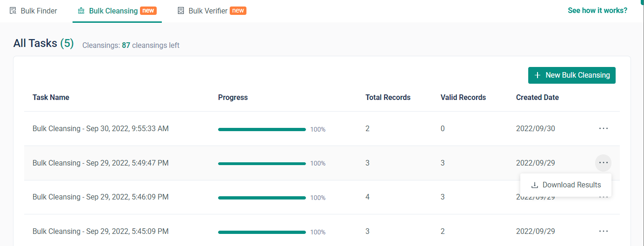The height and width of the screenshot is (246, 644).
Task: Click the Bulk Cleansing tab icon
Action: (x=81, y=10)
